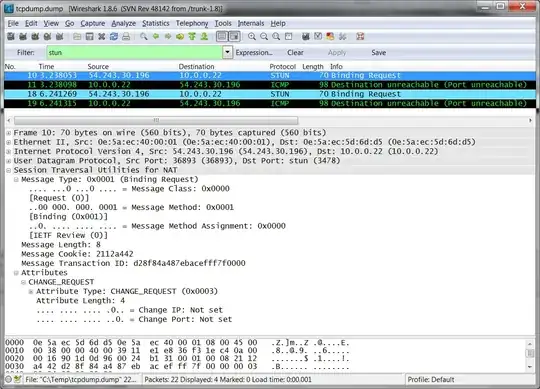The height and width of the screenshot is (389, 540).
Task: Select packet 11 ICMP Destination unreachable
Action: click(270, 85)
